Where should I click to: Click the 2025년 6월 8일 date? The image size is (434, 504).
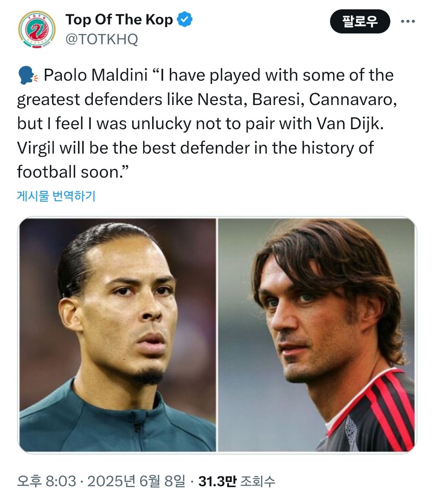coord(136,481)
